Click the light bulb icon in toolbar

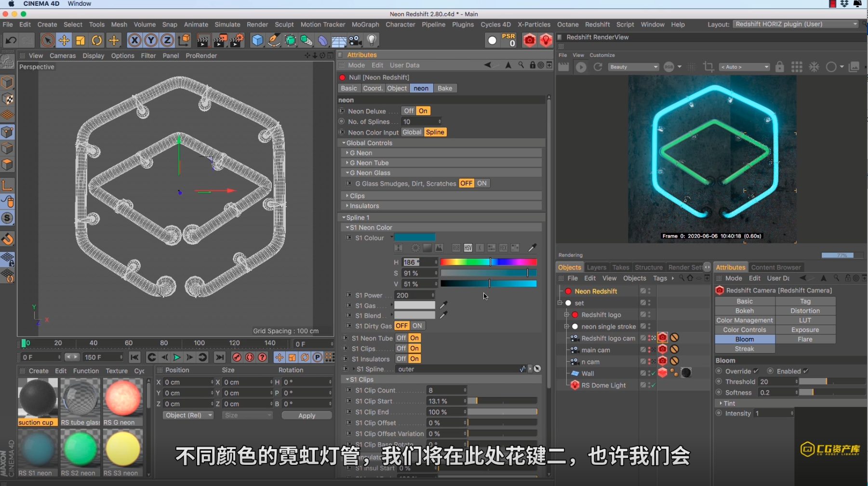[x=372, y=40]
